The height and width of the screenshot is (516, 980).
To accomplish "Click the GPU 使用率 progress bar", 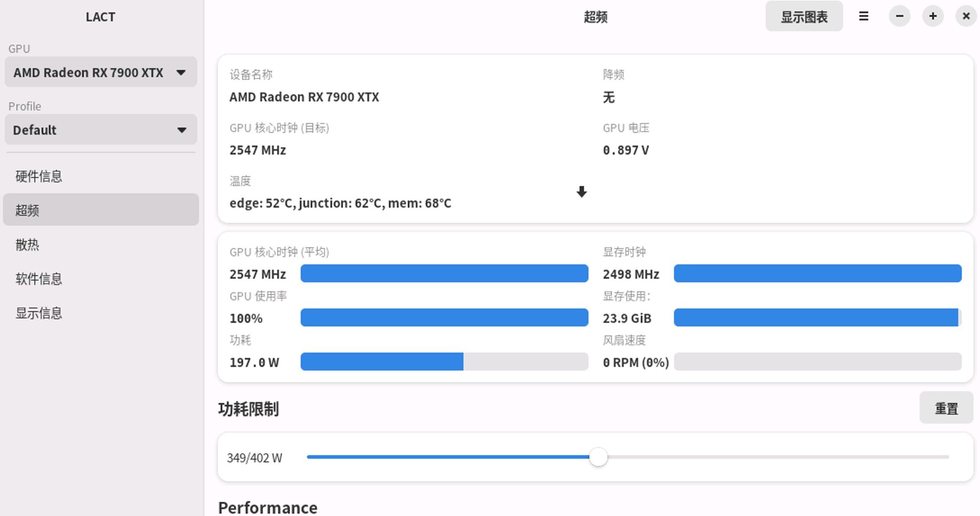I will 444,318.
